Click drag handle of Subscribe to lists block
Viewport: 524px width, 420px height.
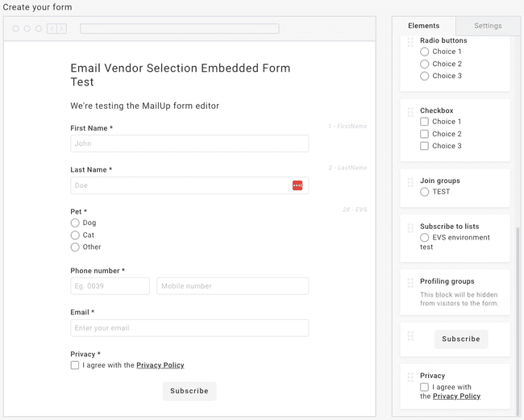pos(410,228)
